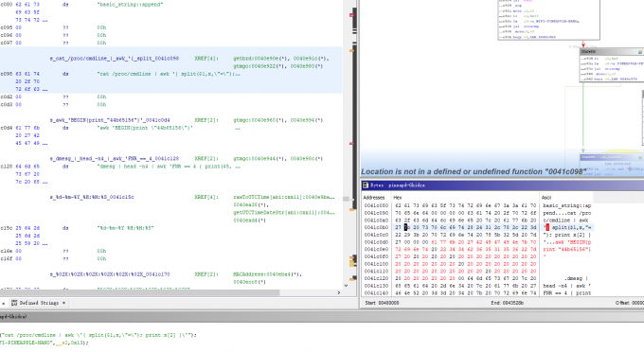The image size is (644, 352).
Task: Select label s_awk_'BEGIN{print_"44b65156"}' in listing
Action: (110, 120)
